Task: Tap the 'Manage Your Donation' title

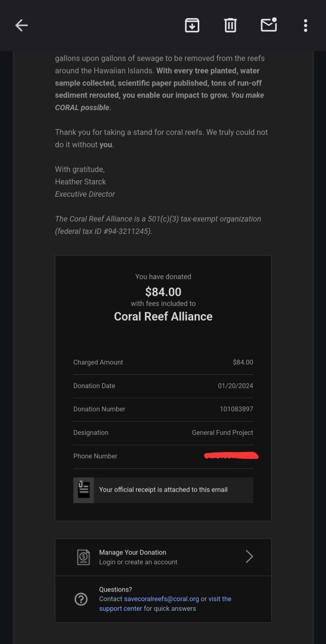Action: pyautogui.click(x=132, y=552)
